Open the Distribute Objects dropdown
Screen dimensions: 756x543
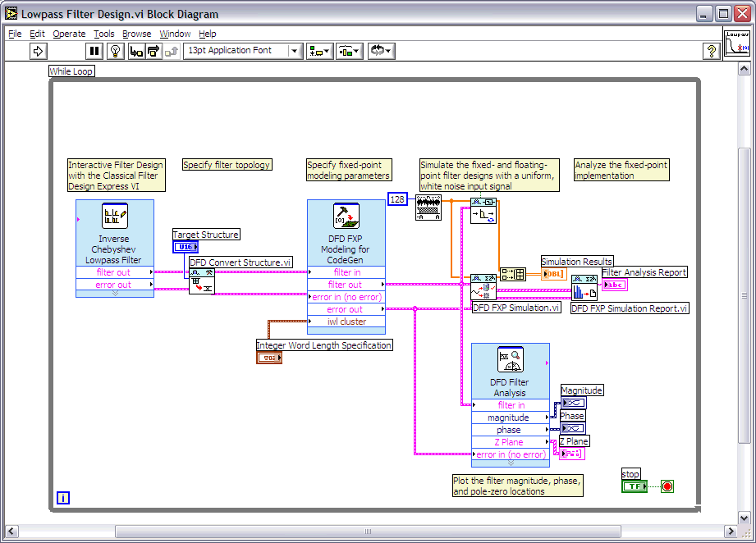(350, 51)
